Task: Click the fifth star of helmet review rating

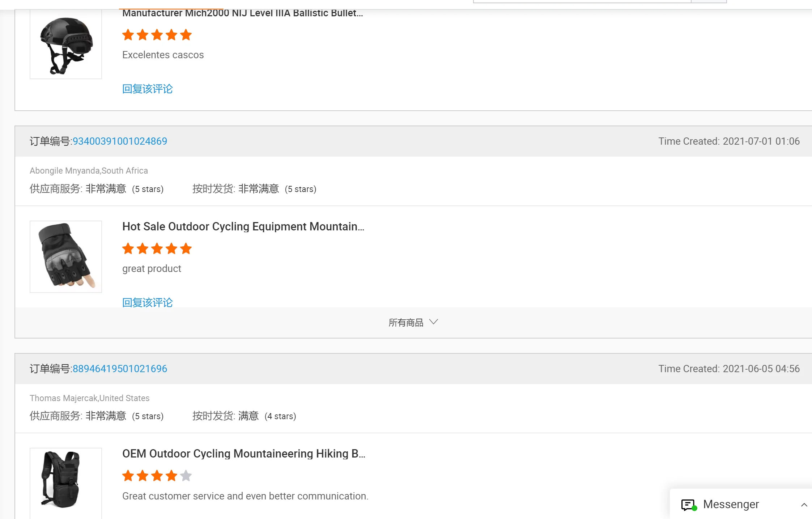Action: tap(186, 35)
